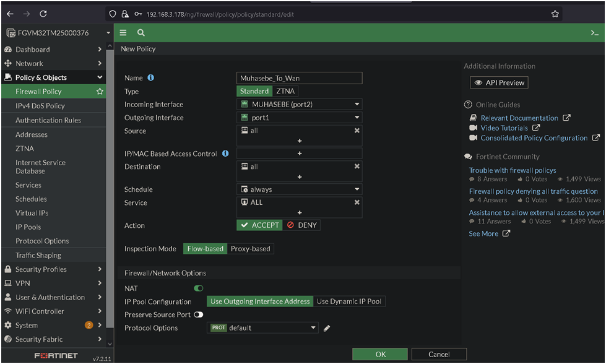Set action to DENY
Viewport: 606px width, 364px height.
pos(301,225)
